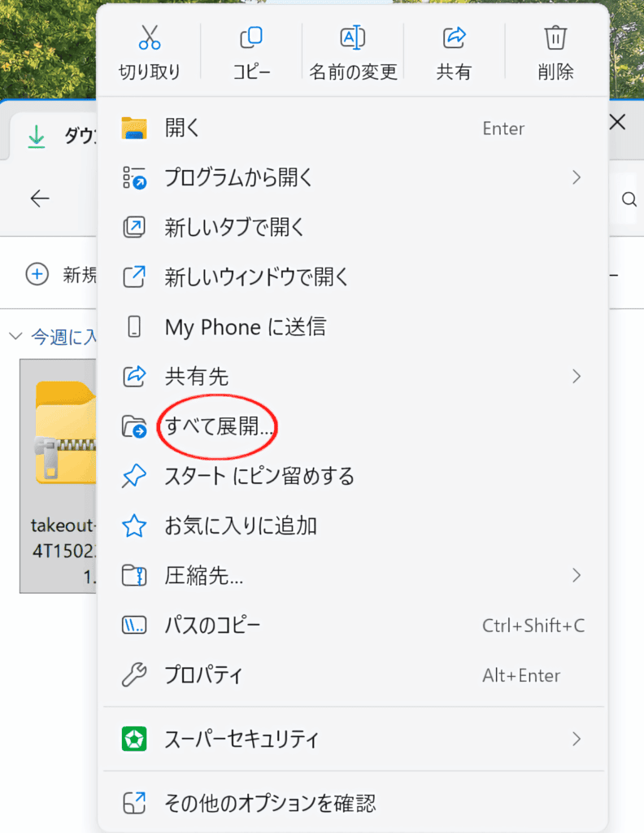Click the icon beside その他のオプションを確認
Screen dimensions: 644x833
[134, 803]
